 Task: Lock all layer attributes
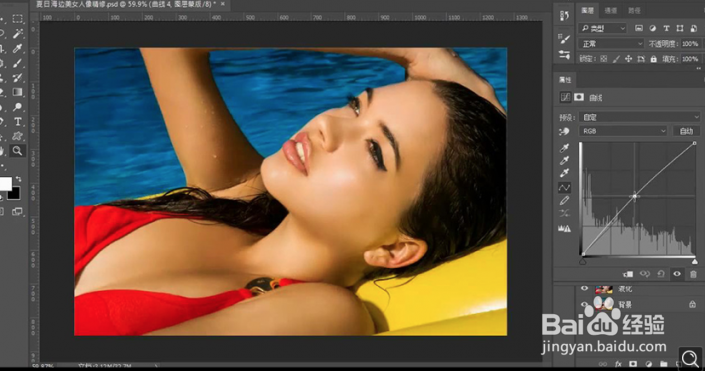click(653, 59)
